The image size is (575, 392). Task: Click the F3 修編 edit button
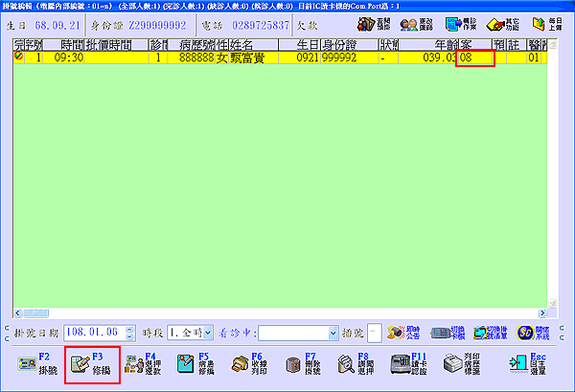pyautogui.click(x=92, y=365)
